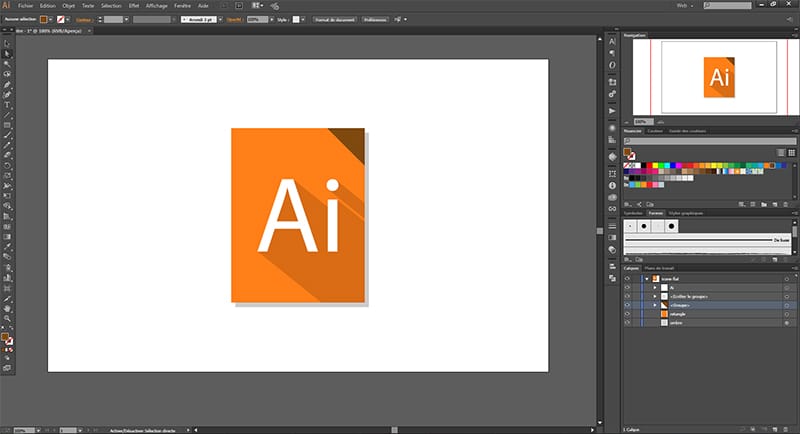Open the Pathfinder panel icon in dock
Viewport: 800px width, 434px height.
[612, 278]
